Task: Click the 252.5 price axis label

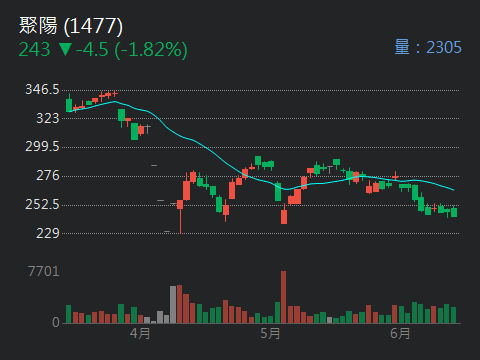Action: click(42, 204)
